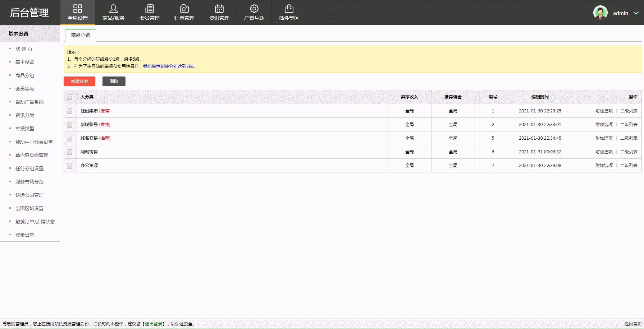Click the admin avatar picture

coord(600,13)
